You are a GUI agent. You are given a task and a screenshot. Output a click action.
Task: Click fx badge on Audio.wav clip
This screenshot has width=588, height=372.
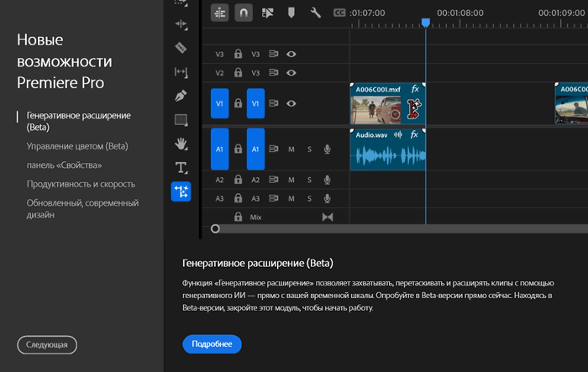[x=414, y=134]
